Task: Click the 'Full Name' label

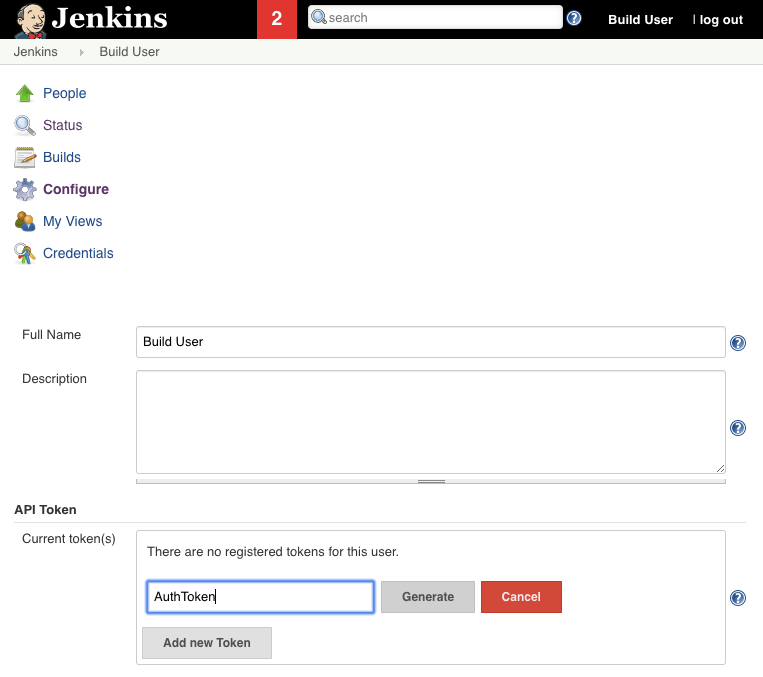Action: [52, 334]
